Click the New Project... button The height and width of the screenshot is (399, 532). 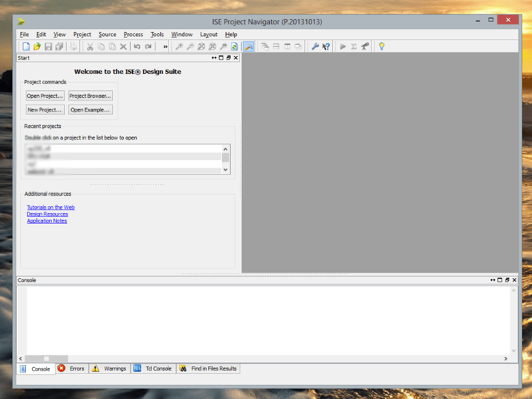pos(44,110)
